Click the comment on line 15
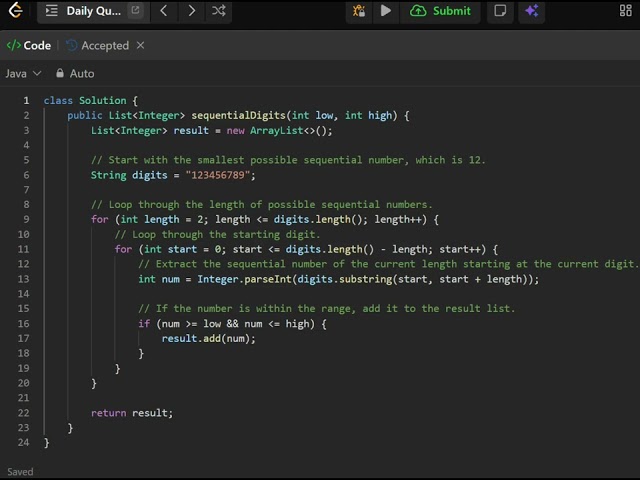 pos(327,309)
